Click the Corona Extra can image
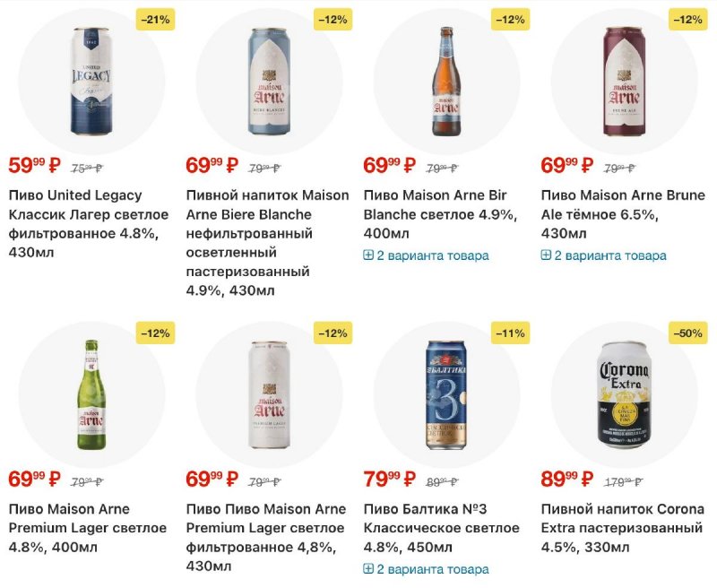The width and height of the screenshot is (717, 588). (624, 394)
